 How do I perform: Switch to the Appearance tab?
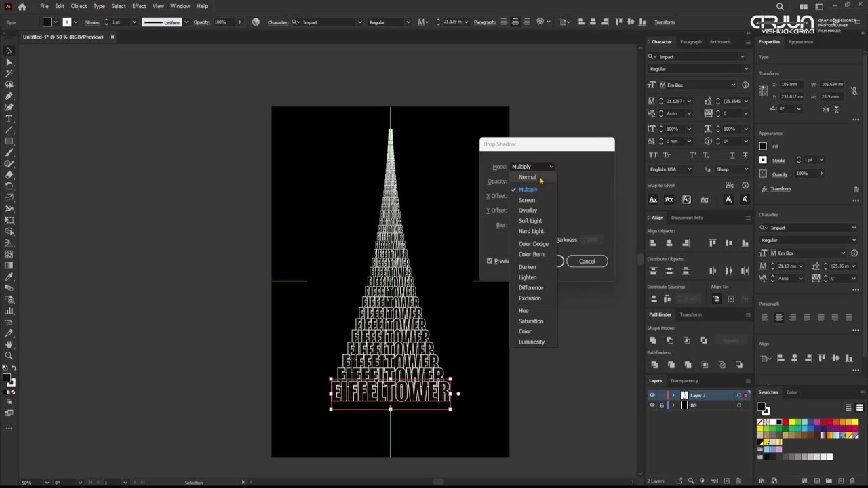point(800,42)
